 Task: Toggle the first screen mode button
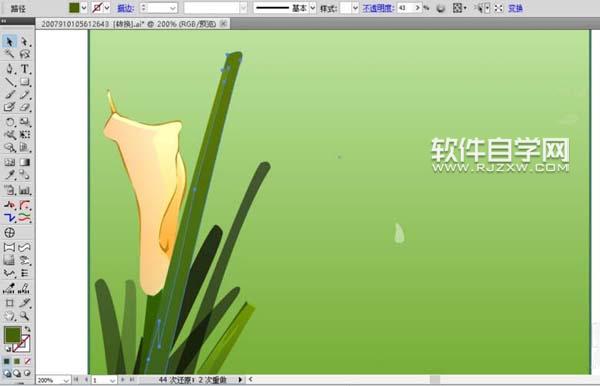[7, 373]
